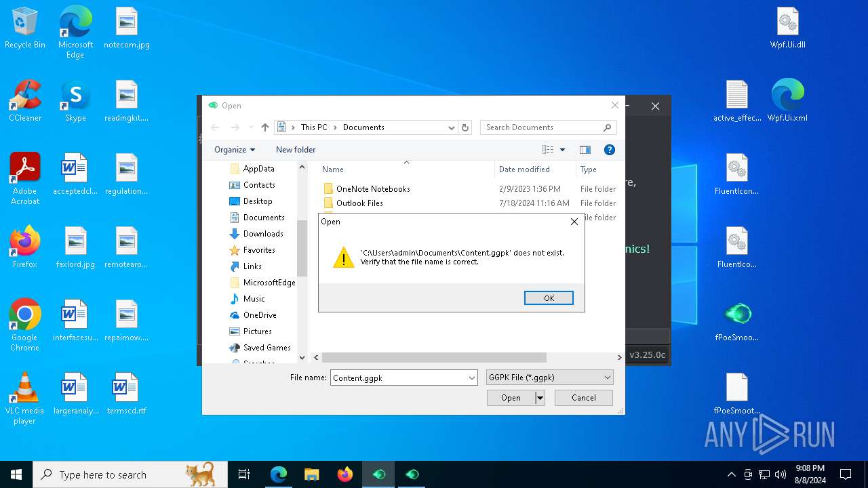
Task: Click the Open button in the file dialog
Action: coord(511,398)
